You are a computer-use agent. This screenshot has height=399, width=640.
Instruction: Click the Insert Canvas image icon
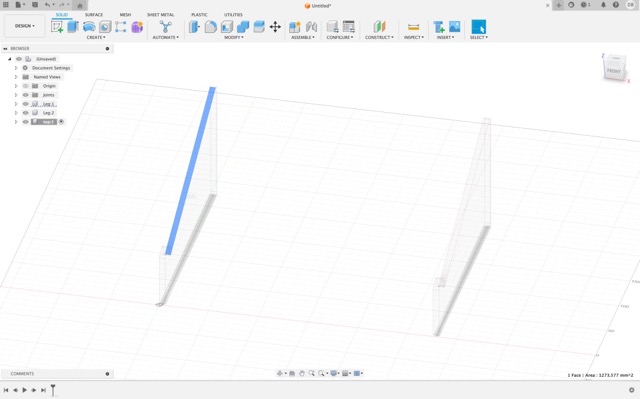tap(455, 27)
